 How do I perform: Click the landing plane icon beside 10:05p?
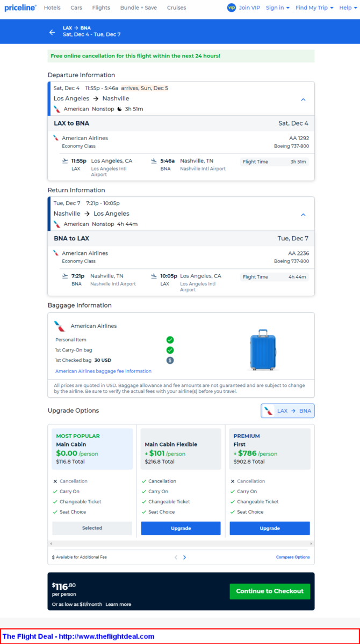tap(154, 276)
